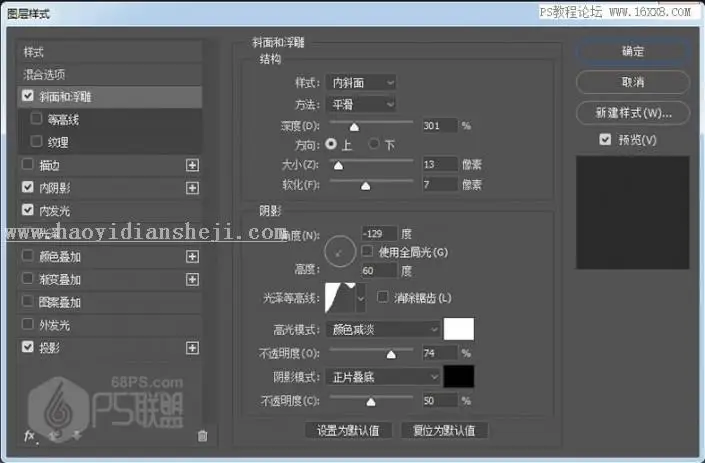The image size is (705, 463).
Task: Open the black shadow color swatch
Action: click(x=459, y=376)
